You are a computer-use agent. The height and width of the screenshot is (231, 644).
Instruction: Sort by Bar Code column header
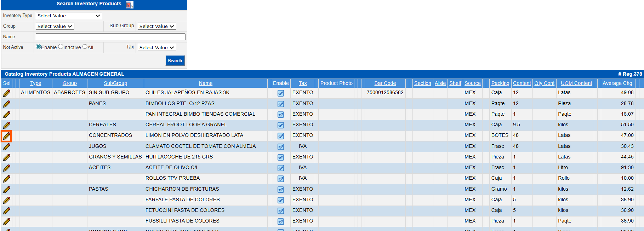[x=385, y=83]
